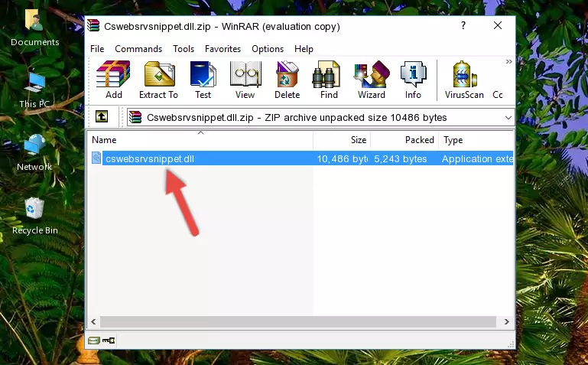Run the Test archive tool
The height and width of the screenshot is (365, 588).
203,80
